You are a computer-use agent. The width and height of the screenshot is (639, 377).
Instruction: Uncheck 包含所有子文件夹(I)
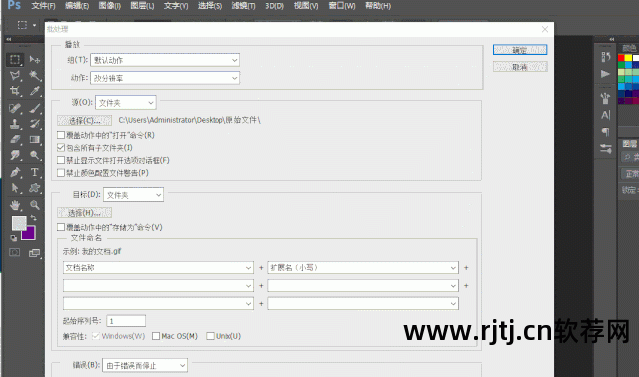click(61, 148)
